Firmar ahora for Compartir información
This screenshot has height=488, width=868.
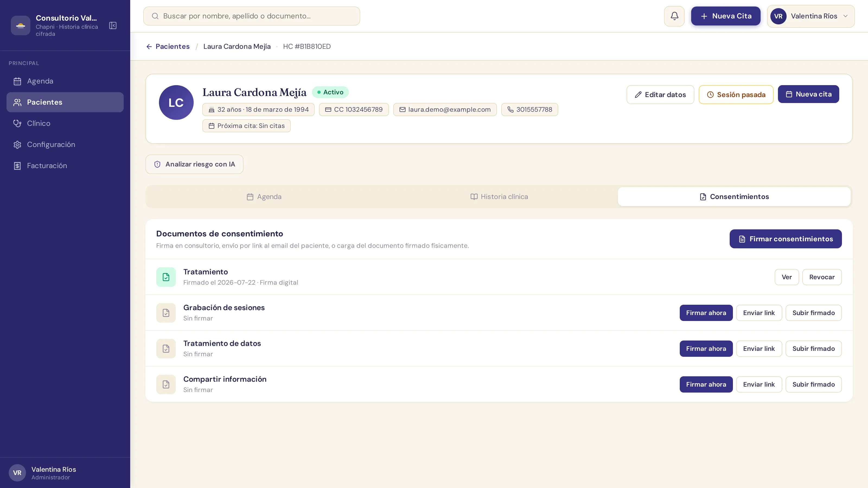pos(706,384)
